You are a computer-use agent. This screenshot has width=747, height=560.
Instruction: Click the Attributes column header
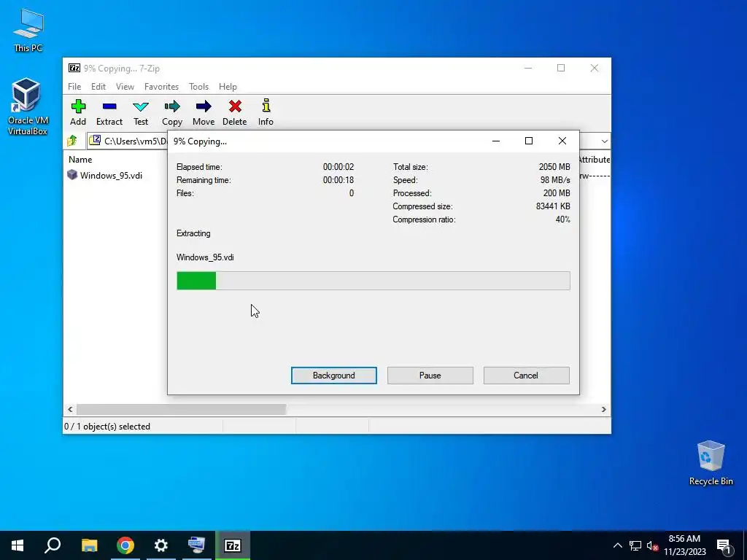click(x=594, y=160)
